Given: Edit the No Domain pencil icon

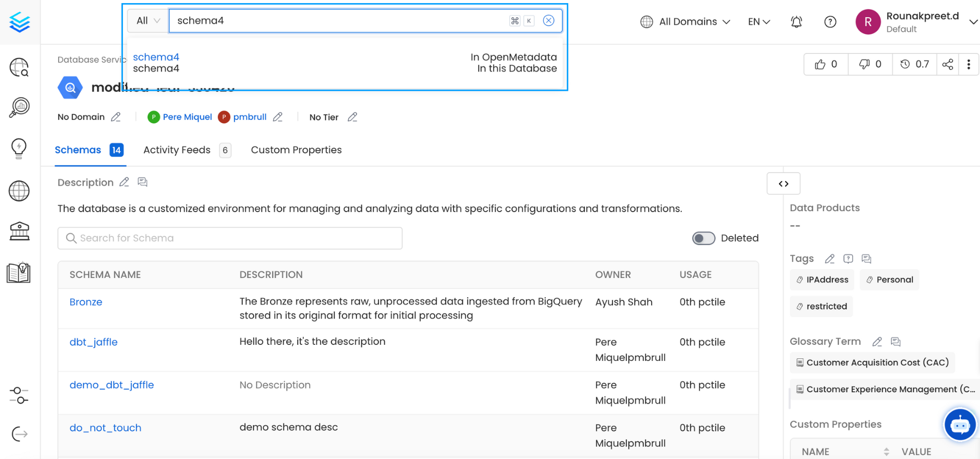Looking at the screenshot, I should click(116, 117).
